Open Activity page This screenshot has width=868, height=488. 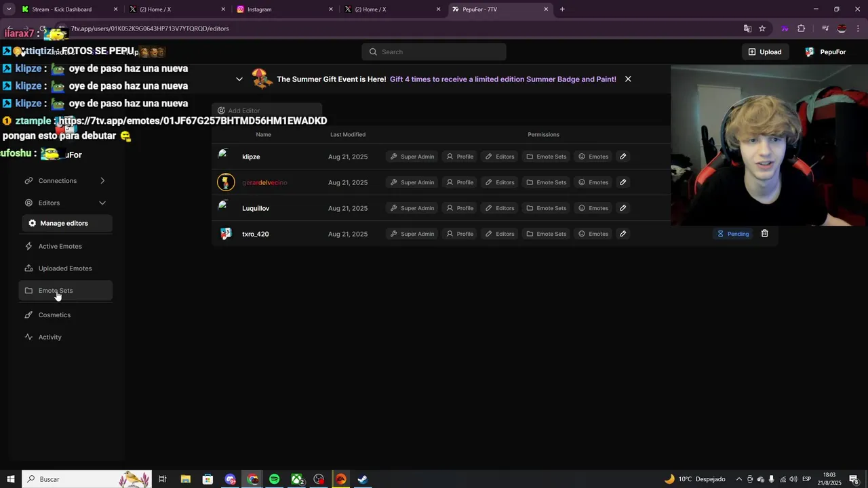coord(66,337)
